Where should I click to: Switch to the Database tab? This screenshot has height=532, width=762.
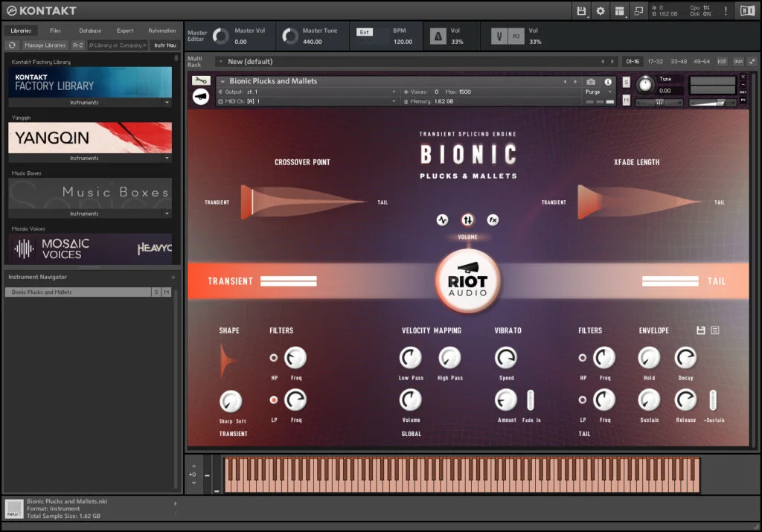tap(90, 31)
